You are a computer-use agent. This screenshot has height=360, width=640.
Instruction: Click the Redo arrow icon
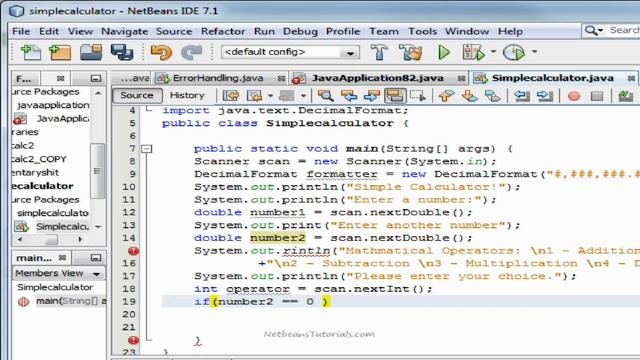pos(191,52)
